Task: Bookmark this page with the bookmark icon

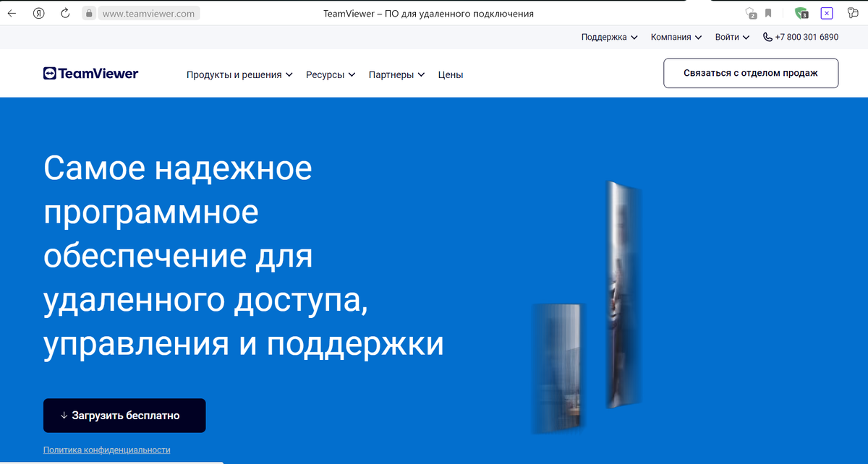Action: 768,13
